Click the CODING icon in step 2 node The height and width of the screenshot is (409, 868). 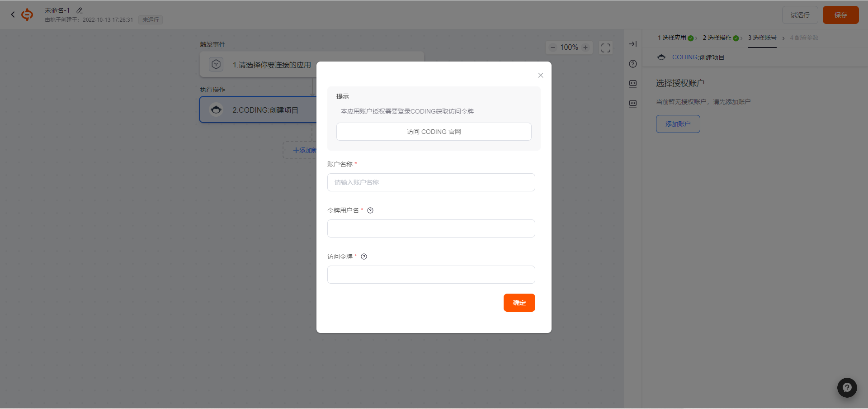pyautogui.click(x=216, y=109)
